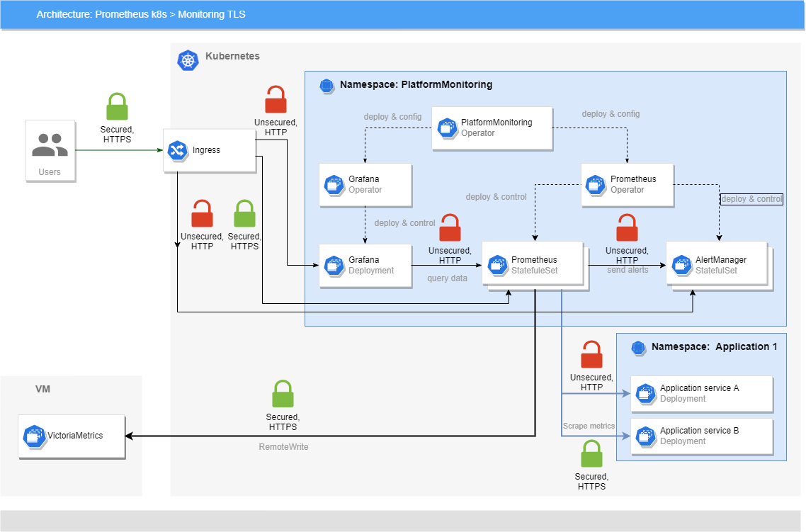Image resolution: width=806 pixels, height=532 pixels.
Task: Click green lock below Scrape metrics
Action: (x=591, y=453)
